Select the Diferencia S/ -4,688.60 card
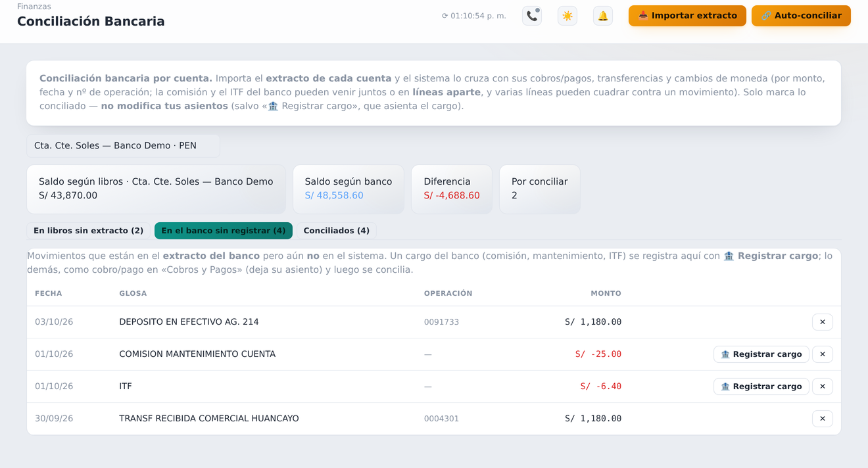This screenshot has height=468, width=868. pyautogui.click(x=452, y=189)
